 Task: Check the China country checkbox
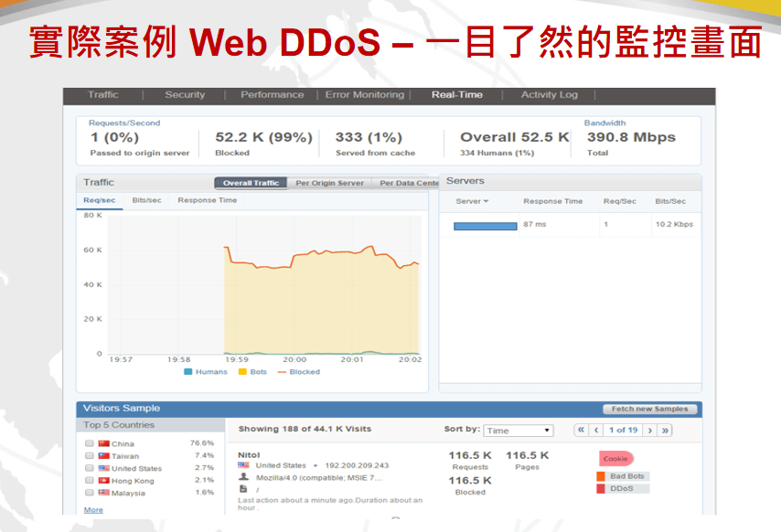90,443
